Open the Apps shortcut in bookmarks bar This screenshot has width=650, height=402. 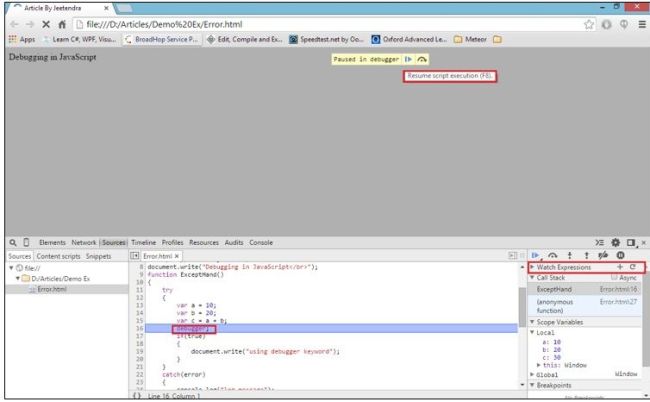(22, 39)
